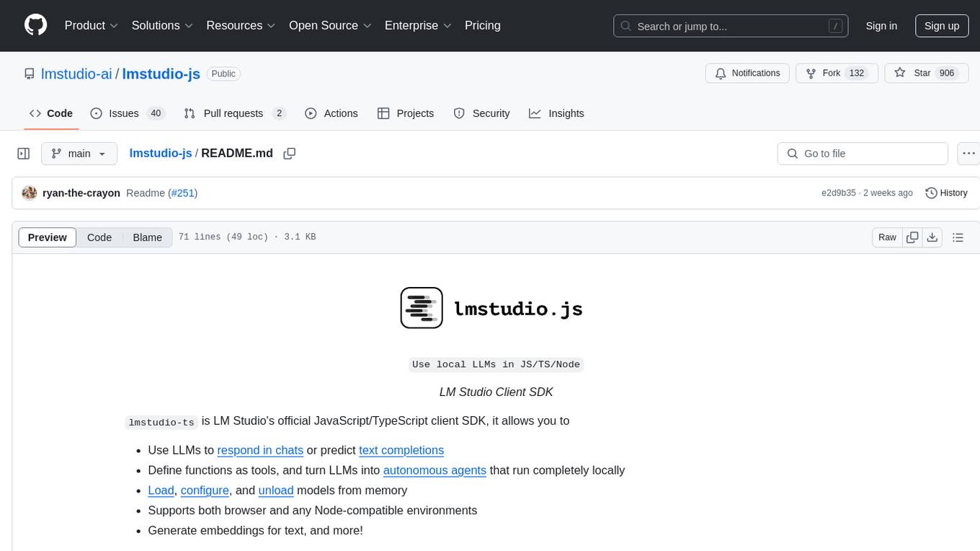The width and height of the screenshot is (980, 551).
Task: Open the unload models link
Action: [x=276, y=490]
